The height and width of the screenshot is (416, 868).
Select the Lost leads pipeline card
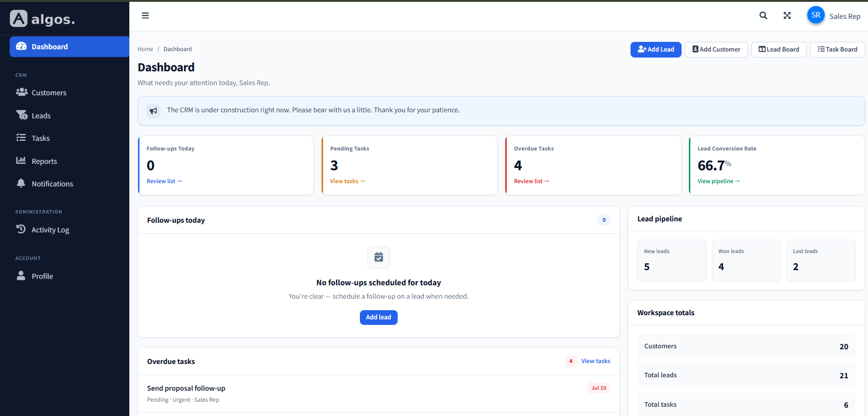[x=821, y=260]
